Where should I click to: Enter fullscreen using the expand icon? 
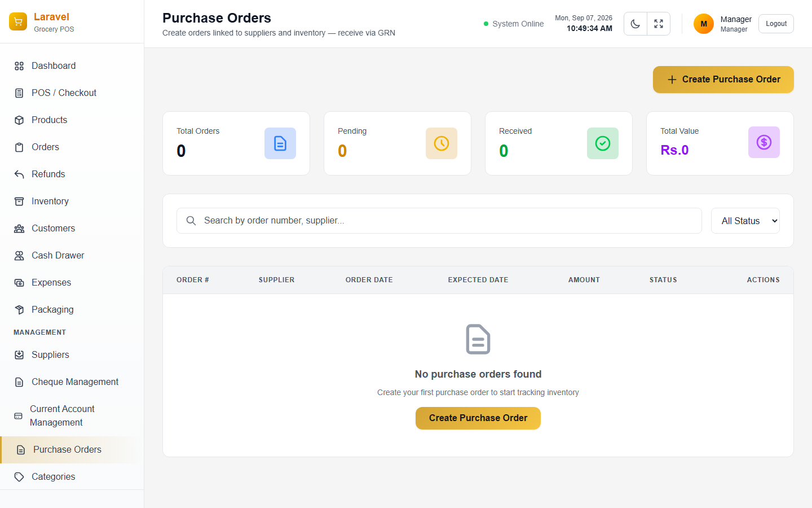[x=659, y=24]
